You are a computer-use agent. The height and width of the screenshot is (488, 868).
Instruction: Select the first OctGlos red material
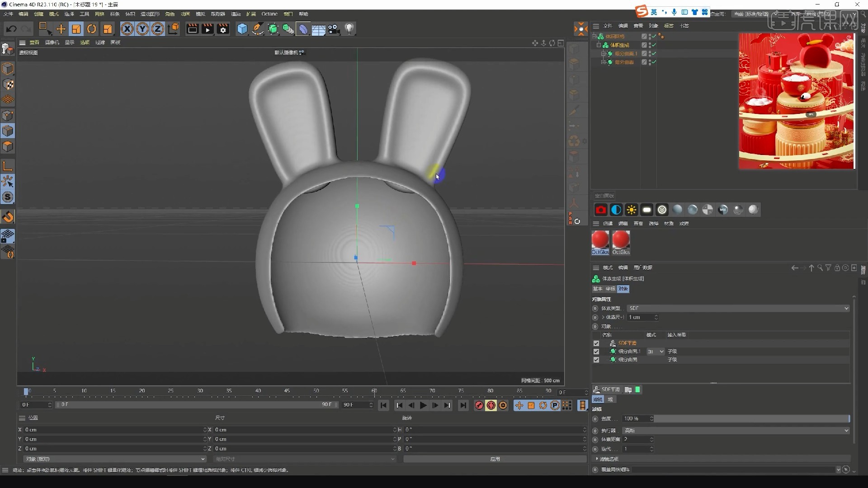pos(600,243)
